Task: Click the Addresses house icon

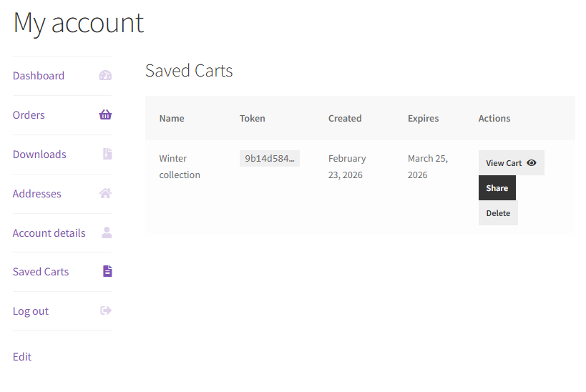Action: tap(105, 193)
